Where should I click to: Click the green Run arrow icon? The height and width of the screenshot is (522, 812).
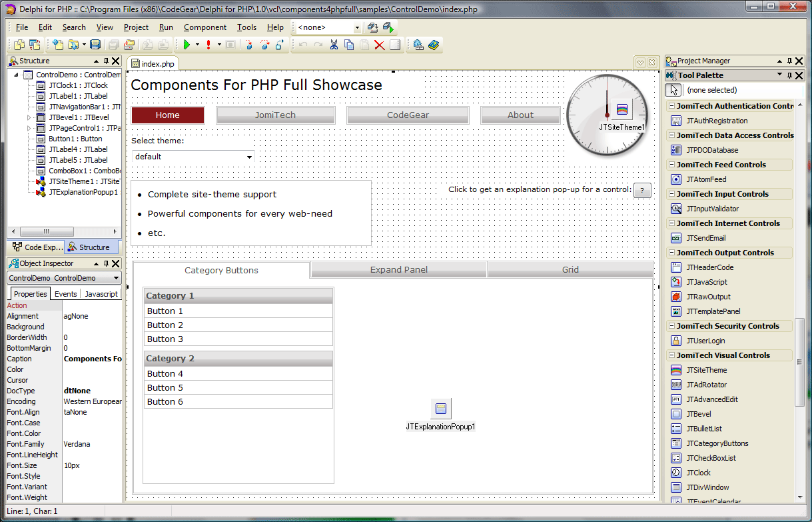(x=186, y=45)
